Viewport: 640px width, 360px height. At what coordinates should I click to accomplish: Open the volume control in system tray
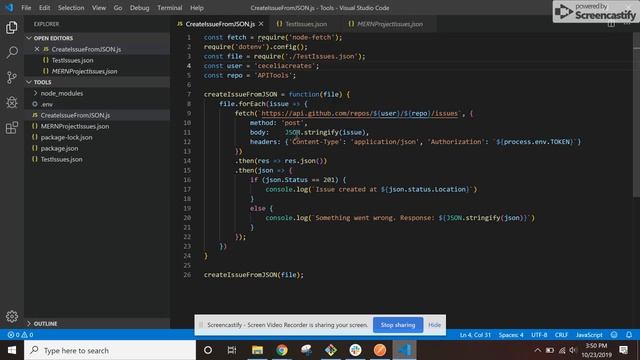point(573,350)
